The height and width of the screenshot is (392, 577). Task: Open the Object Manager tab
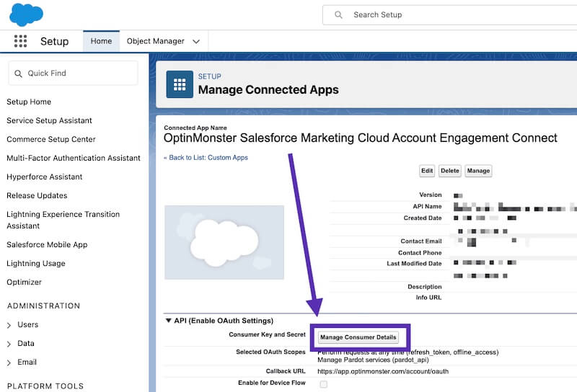click(156, 41)
